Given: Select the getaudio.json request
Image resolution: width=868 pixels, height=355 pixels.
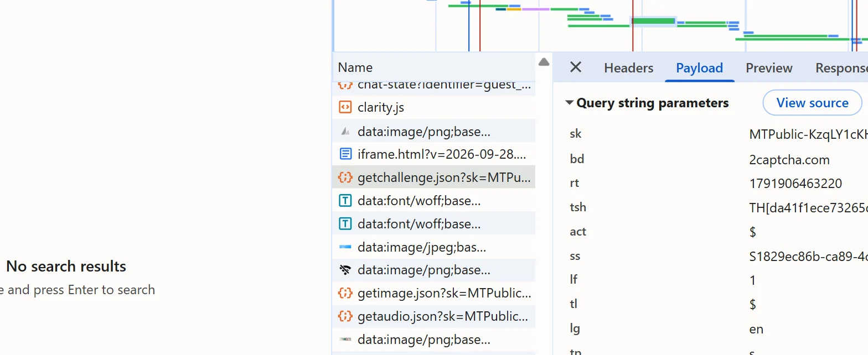Looking at the screenshot, I should click(x=433, y=316).
